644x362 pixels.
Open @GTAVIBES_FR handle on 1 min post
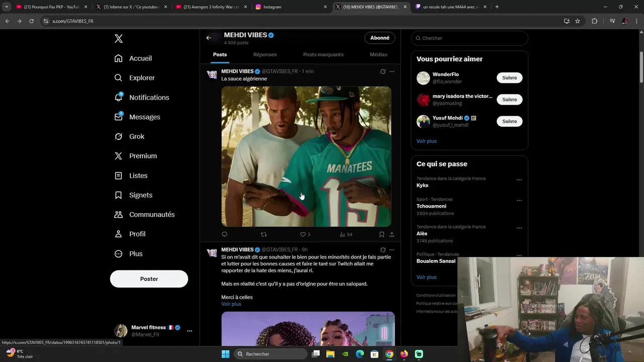coord(280,71)
